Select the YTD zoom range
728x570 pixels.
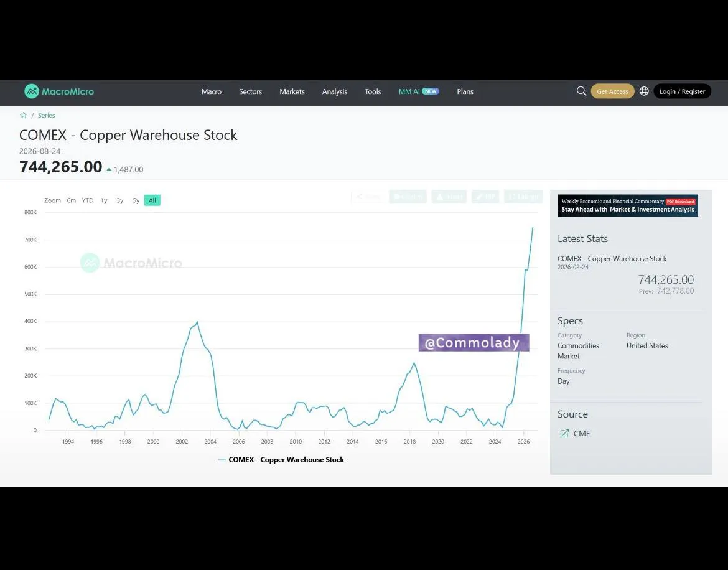pos(88,200)
